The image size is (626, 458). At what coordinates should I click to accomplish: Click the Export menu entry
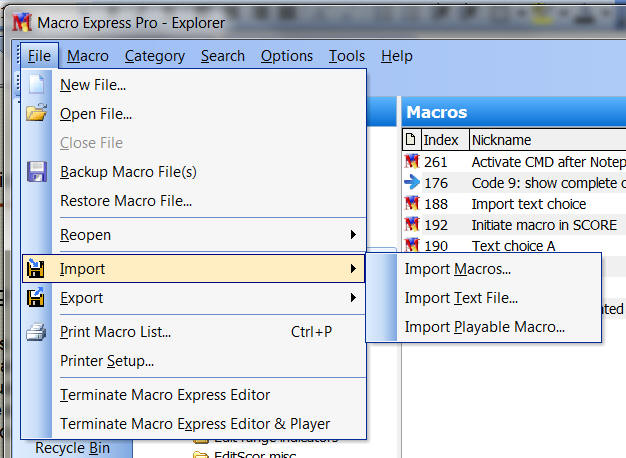pyautogui.click(x=194, y=298)
